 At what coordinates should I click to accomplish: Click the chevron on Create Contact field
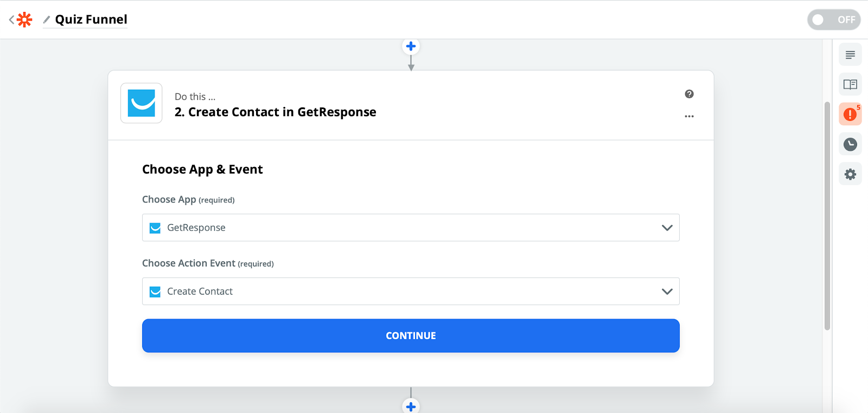click(x=667, y=291)
